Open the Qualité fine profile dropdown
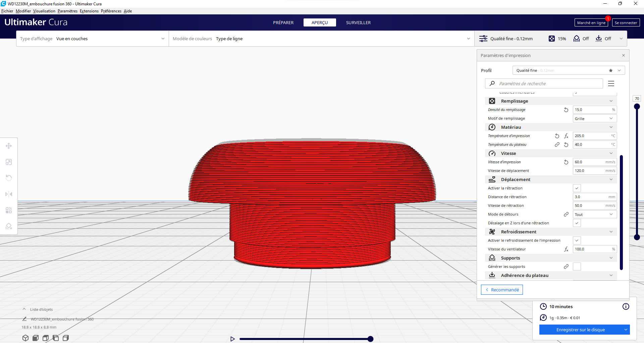The width and height of the screenshot is (644, 343). pyautogui.click(x=569, y=70)
